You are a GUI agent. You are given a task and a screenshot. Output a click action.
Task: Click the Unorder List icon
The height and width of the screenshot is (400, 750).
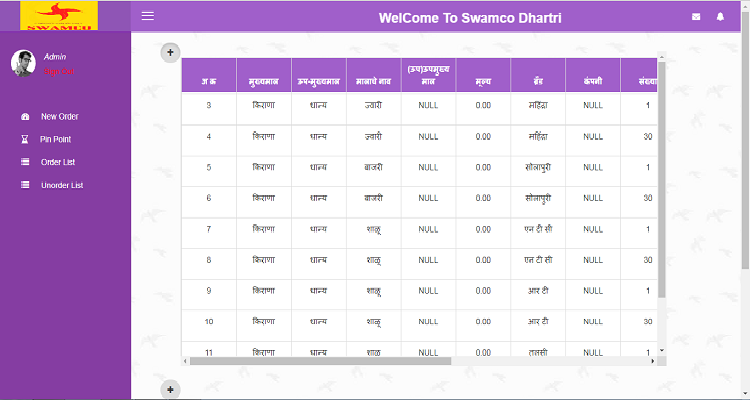(25, 185)
